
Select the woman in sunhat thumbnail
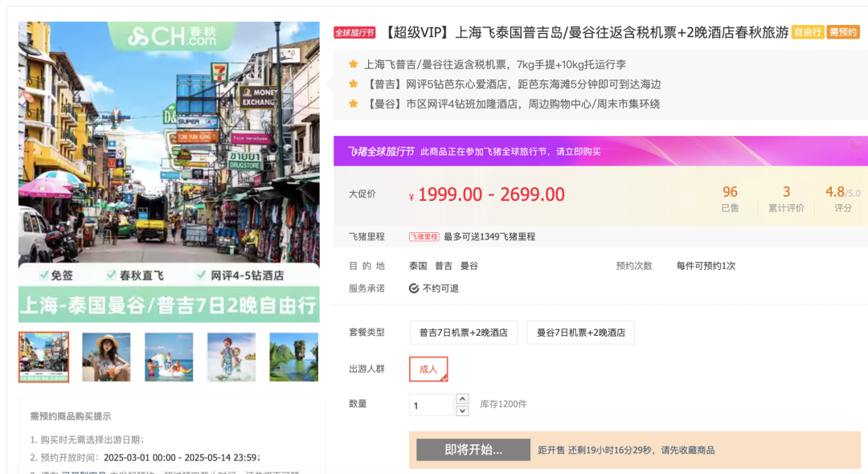click(x=106, y=358)
